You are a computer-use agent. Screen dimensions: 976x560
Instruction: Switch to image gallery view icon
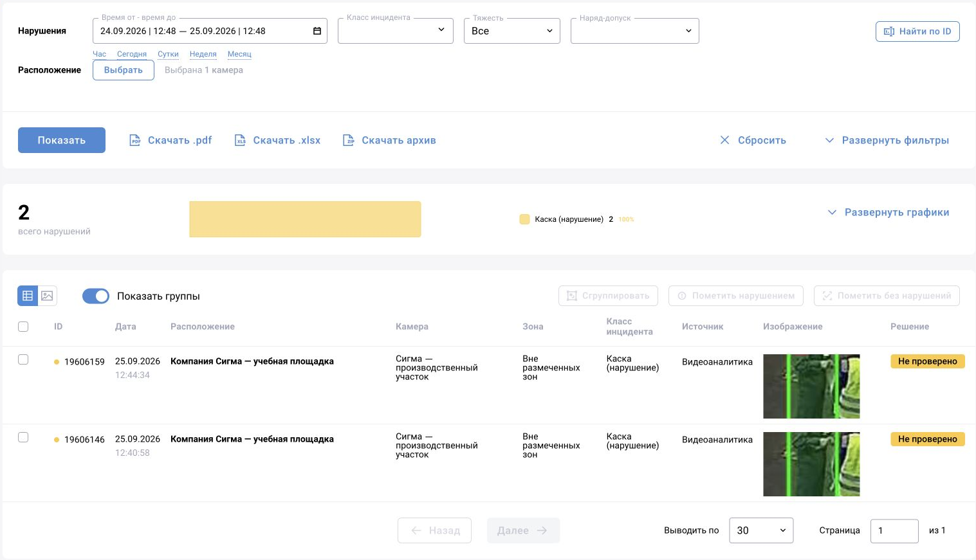48,296
